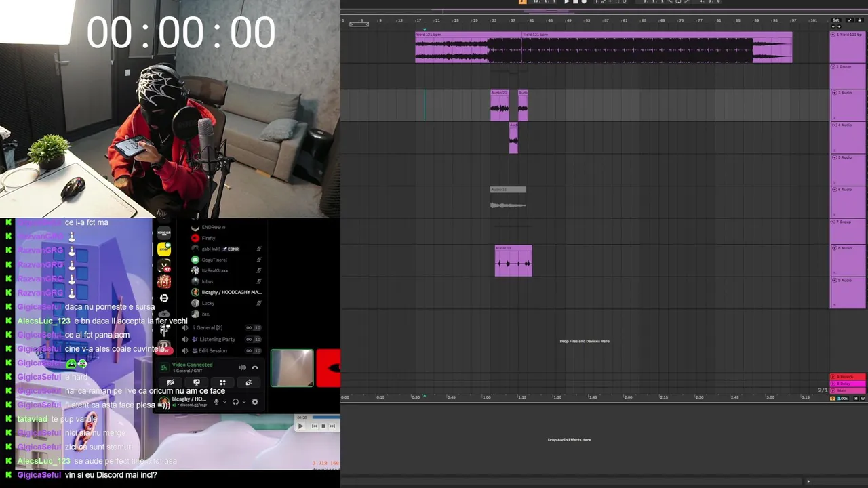
Task: Open the red M server icon
Action: coord(164,281)
